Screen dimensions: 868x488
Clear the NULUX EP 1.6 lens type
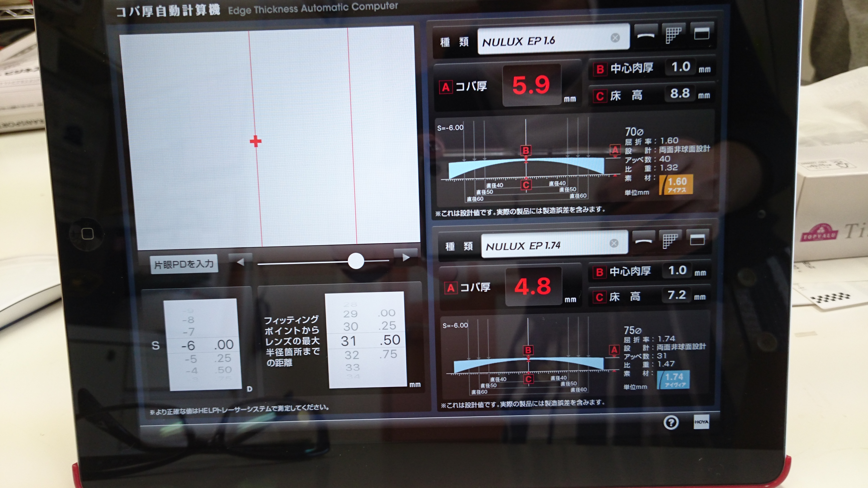[615, 38]
